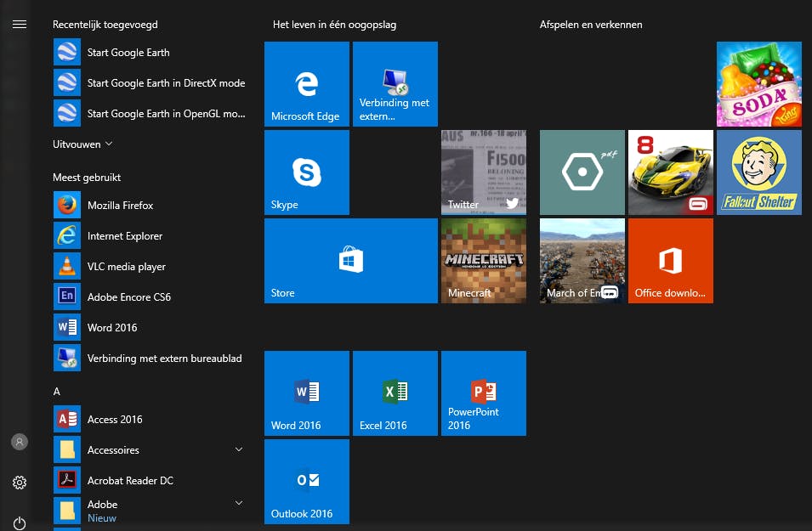Launch Minecraft Windows 10 Edition tile
The width and height of the screenshot is (812, 531).
coord(483,261)
